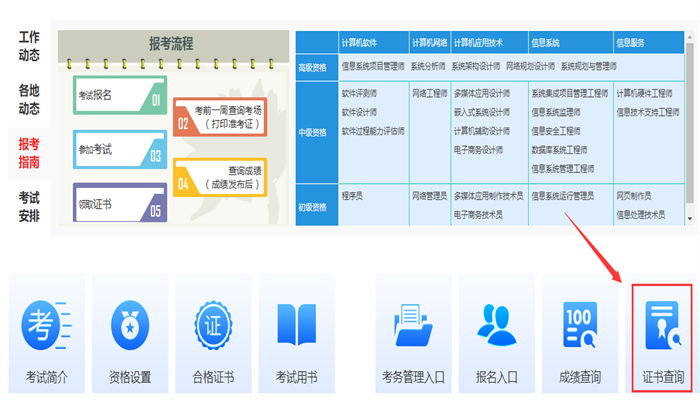Click the 资格设置 medal icon
The image size is (700, 400).
tap(129, 325)
